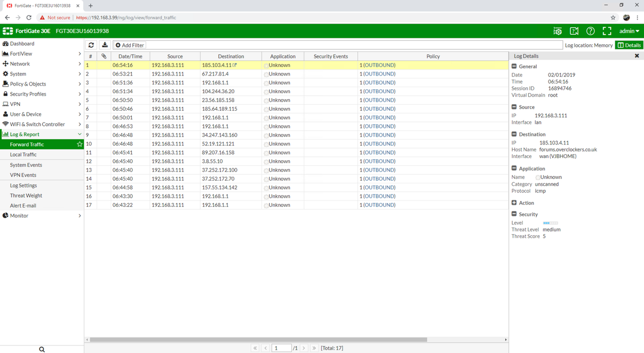Image resolution: width=644 pixels, height=353 pixels.
Task: Open Threat Weight page
Action: 42,195
